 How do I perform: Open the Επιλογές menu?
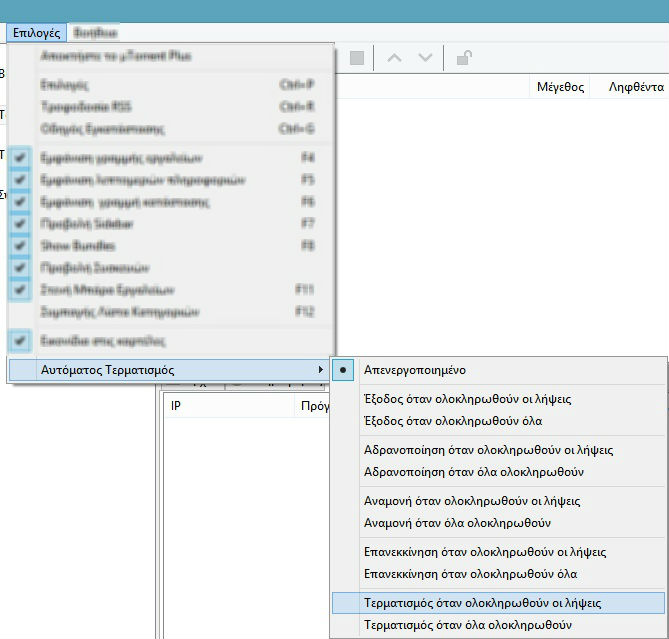(x=36, y=33)
